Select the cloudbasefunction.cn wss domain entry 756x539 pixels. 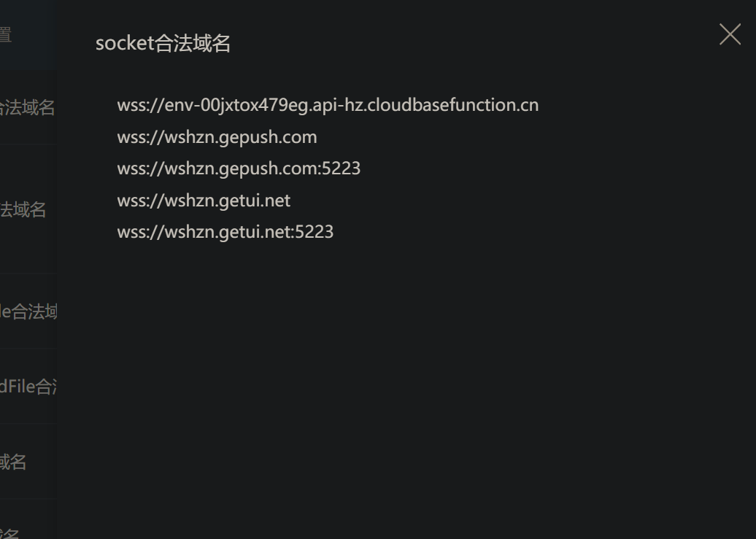click(328, 105)
